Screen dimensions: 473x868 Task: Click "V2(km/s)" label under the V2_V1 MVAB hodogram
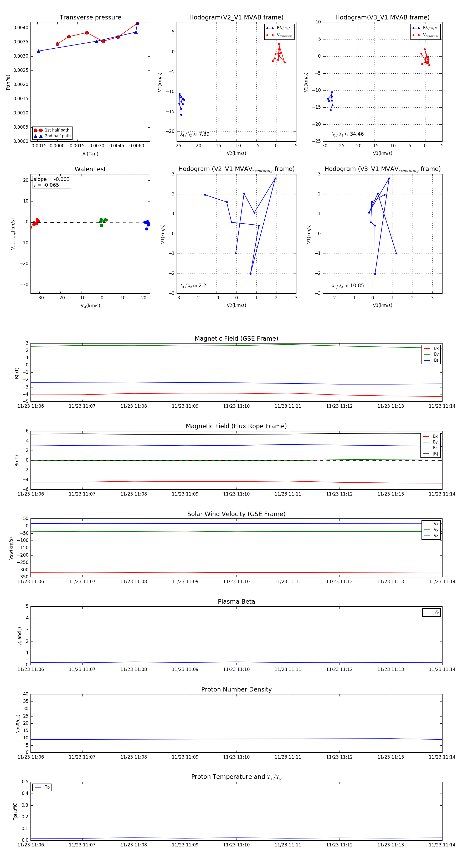pos(236,154)
